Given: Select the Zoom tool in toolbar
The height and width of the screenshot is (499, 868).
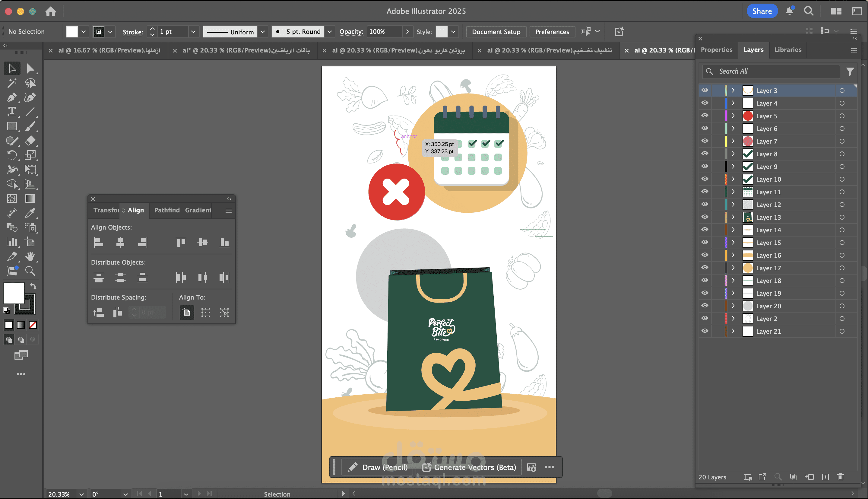Looking at the screenshot, I should click(x=30, y=271).
